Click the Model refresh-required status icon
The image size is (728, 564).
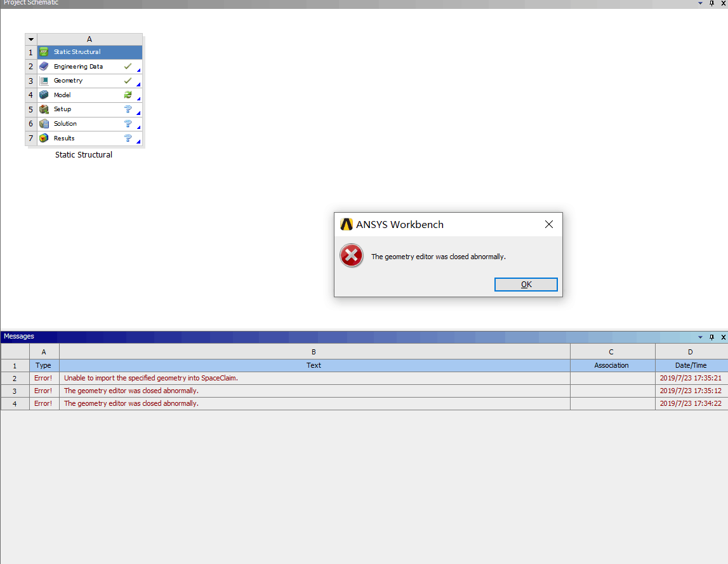(128, 95)
